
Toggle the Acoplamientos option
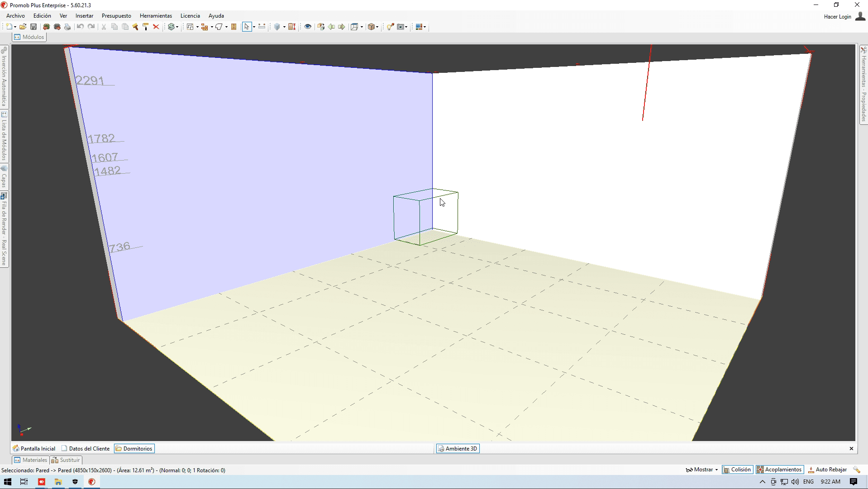pyautogui.click(x=779, y=470)
